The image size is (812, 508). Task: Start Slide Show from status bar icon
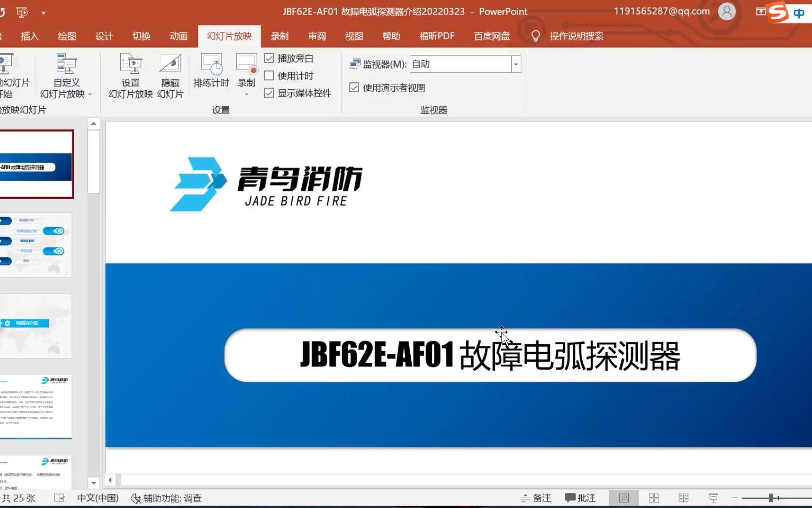(713, 498)
